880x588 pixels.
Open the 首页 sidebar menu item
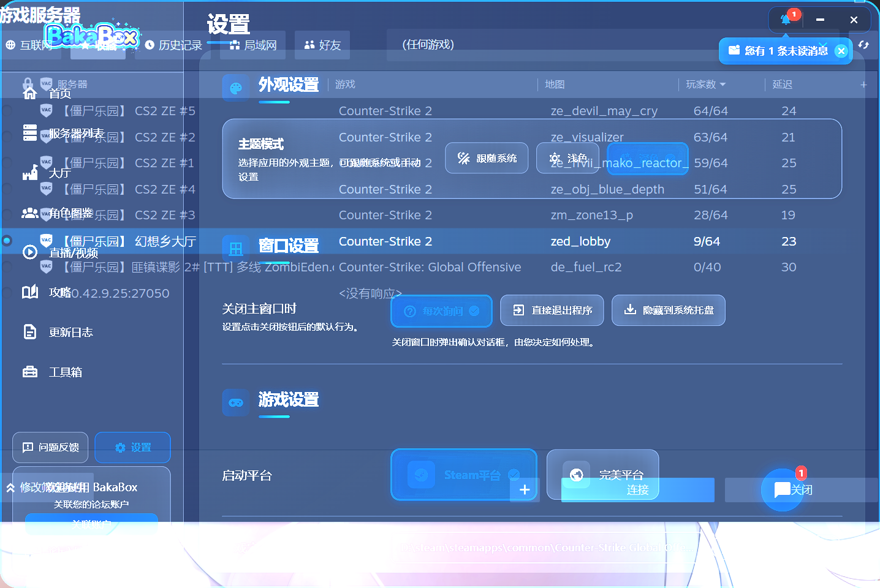tap(60, 93)
